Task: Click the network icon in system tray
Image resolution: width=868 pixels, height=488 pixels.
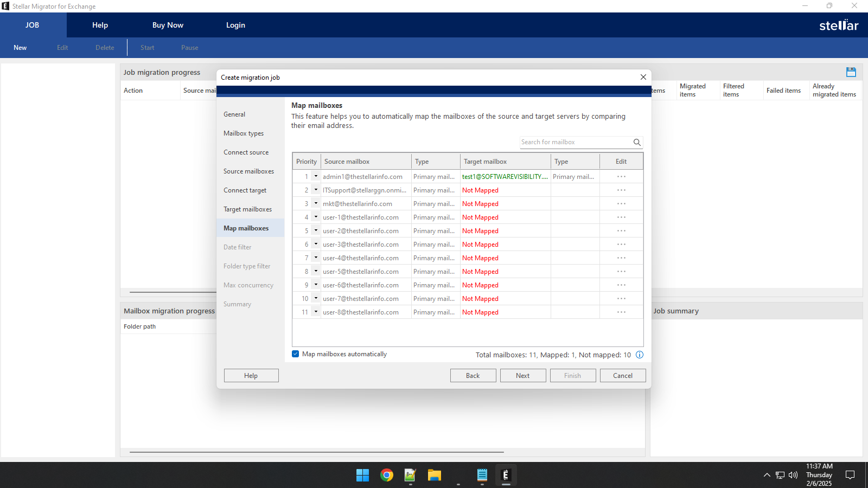Action: (780, 475)
